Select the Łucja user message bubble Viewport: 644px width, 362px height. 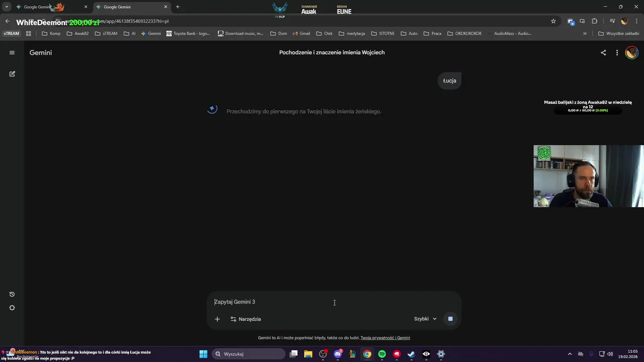tap(449, 80)
